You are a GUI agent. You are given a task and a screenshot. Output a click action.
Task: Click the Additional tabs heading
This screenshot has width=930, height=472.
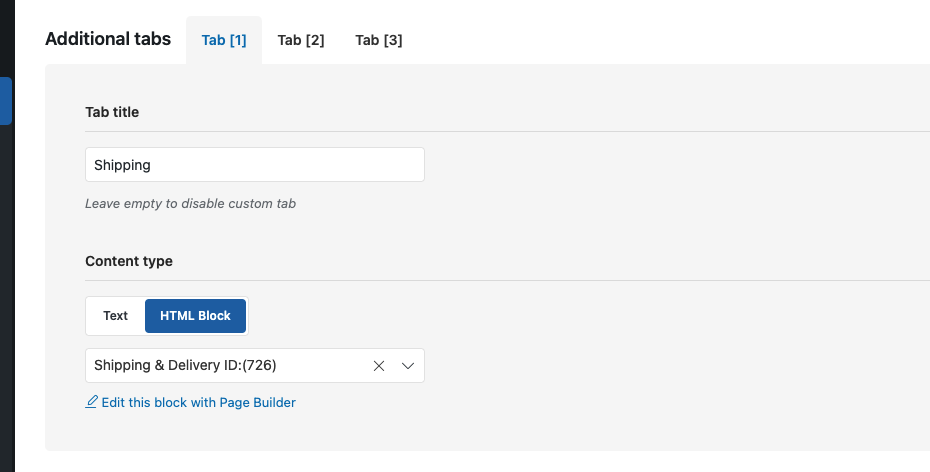click(x=108, y=39)
